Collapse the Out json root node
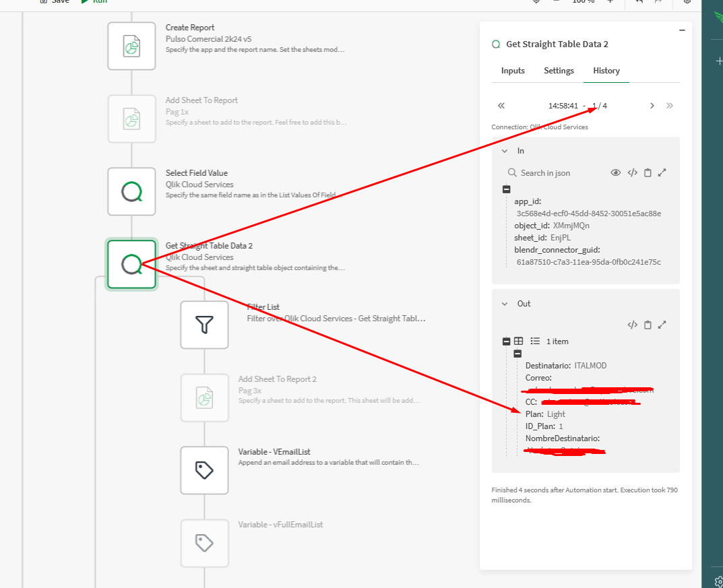This screenshot has height=588, width=723. [506, 341]
